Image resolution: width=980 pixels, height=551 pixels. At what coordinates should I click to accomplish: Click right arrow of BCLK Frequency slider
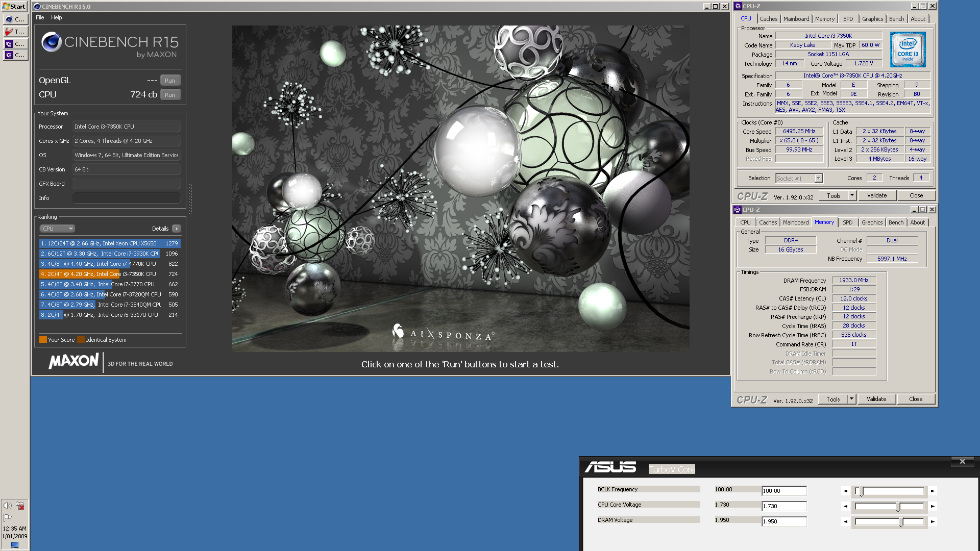pos(933,491)
